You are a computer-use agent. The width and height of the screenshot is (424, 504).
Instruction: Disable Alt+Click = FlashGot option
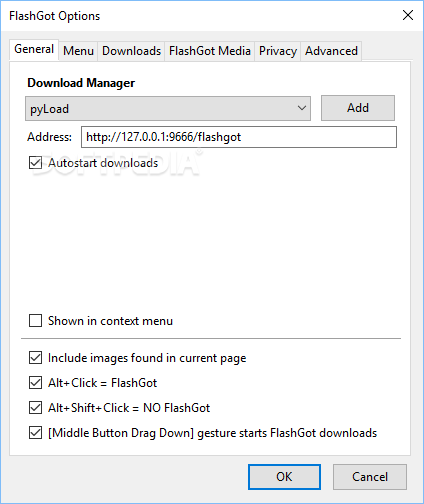(x=35, y=383)
